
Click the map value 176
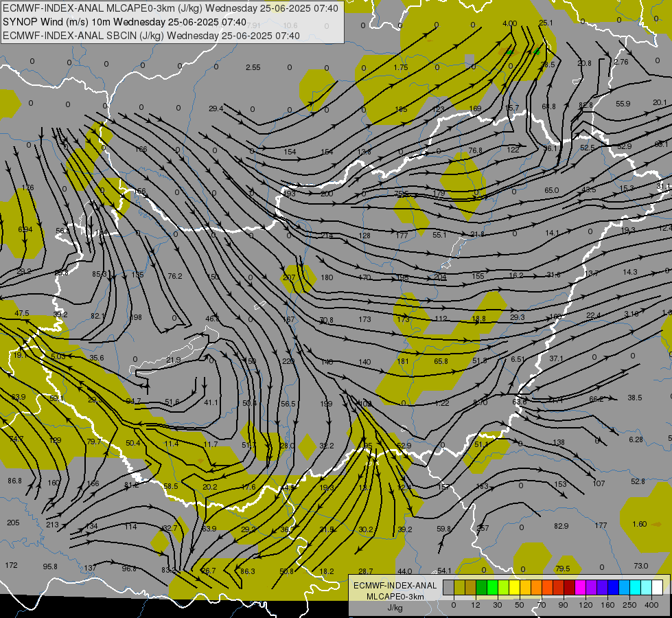(27, 187)
